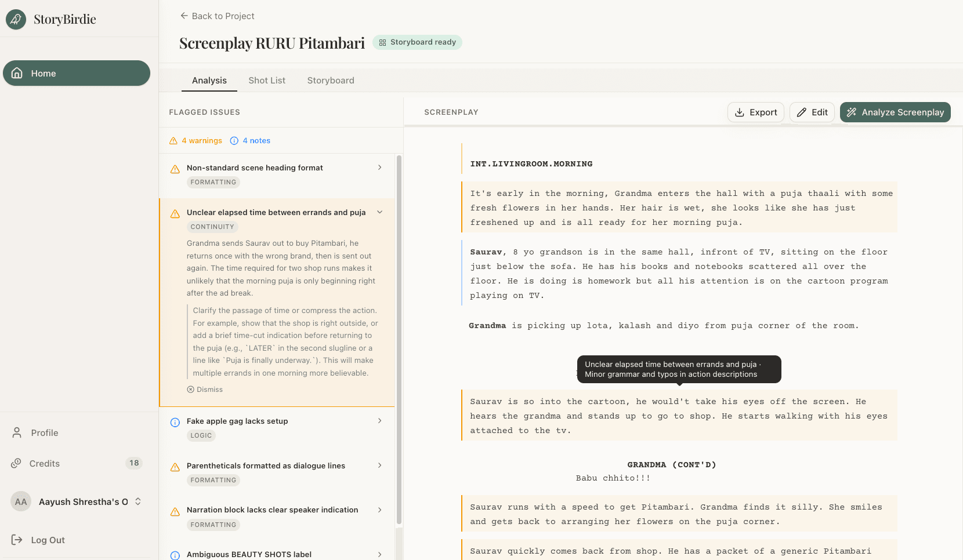Click the Credits wallet icon
This screenshot has height=560, width=963.
(x=16, y=463)
